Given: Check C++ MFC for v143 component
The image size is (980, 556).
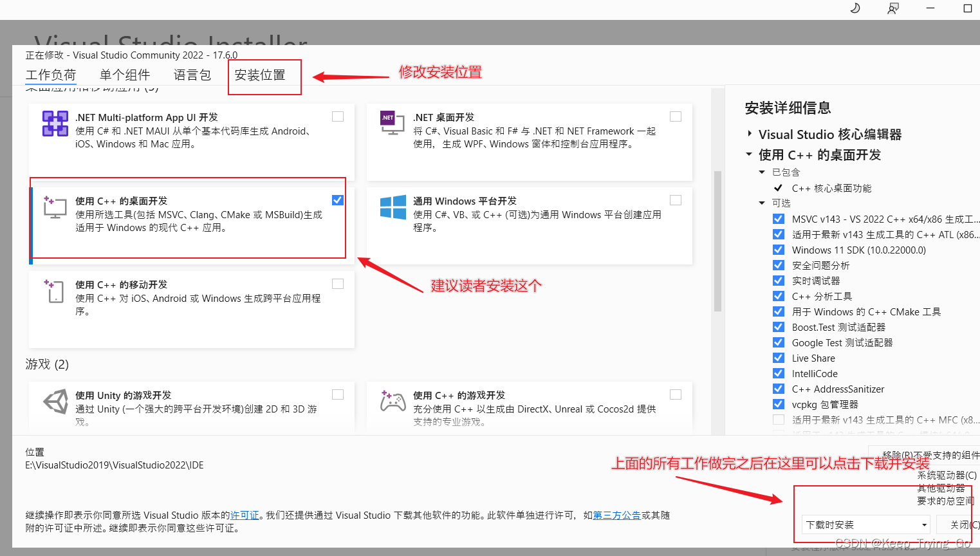Looking at the screenshot, I should tap(779, 420).
